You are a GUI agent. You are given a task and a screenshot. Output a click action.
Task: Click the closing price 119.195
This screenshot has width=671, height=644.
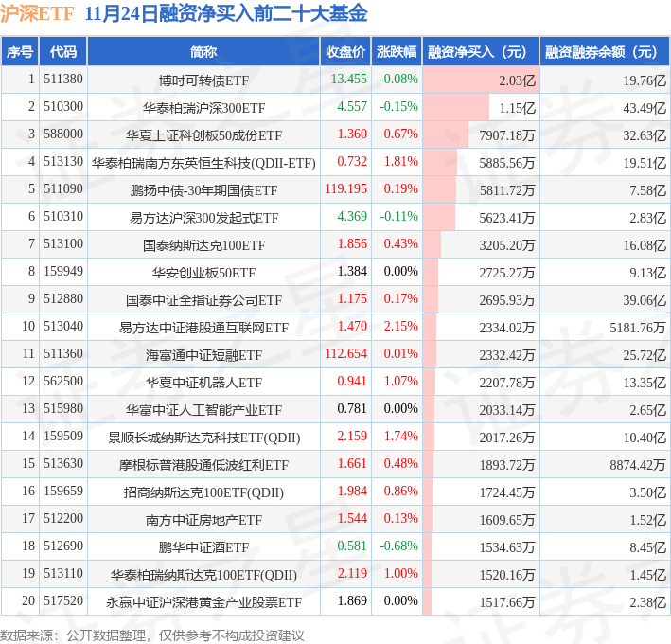click(345, 188)
